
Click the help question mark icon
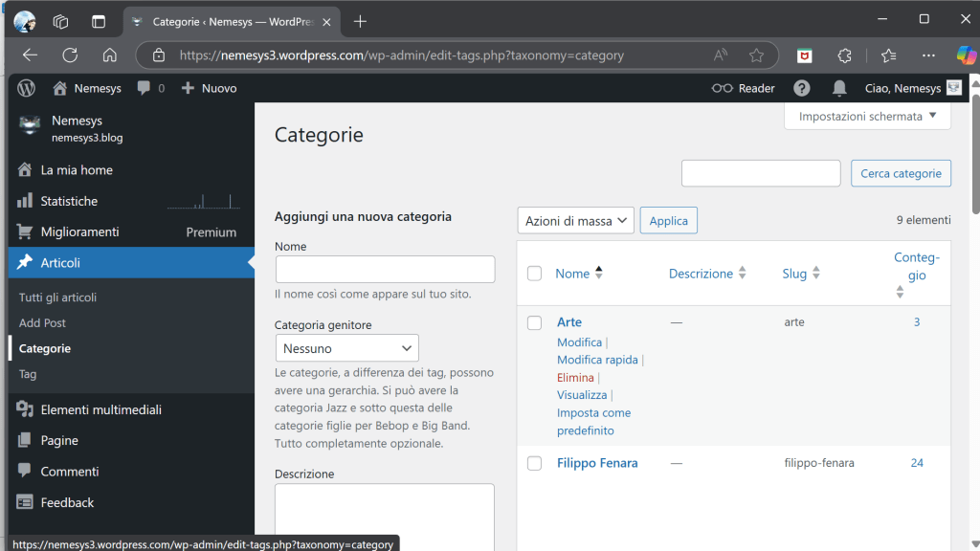(802, 88)
